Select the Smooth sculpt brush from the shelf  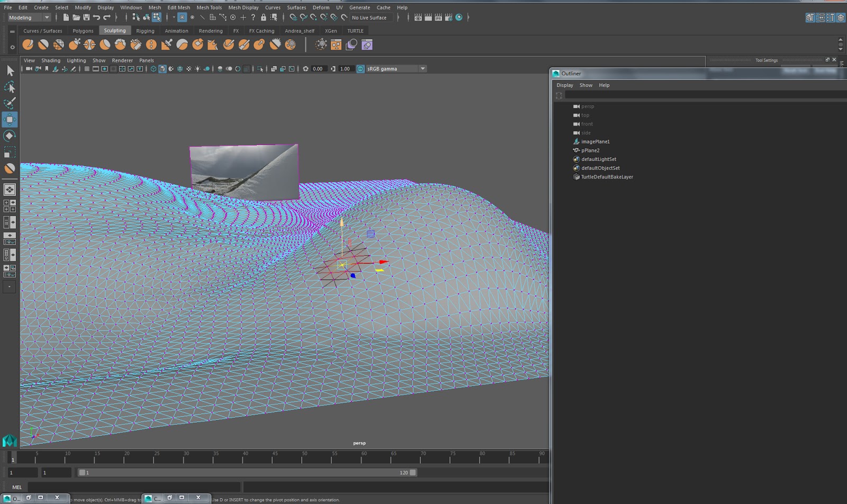(x=43, y=44)
